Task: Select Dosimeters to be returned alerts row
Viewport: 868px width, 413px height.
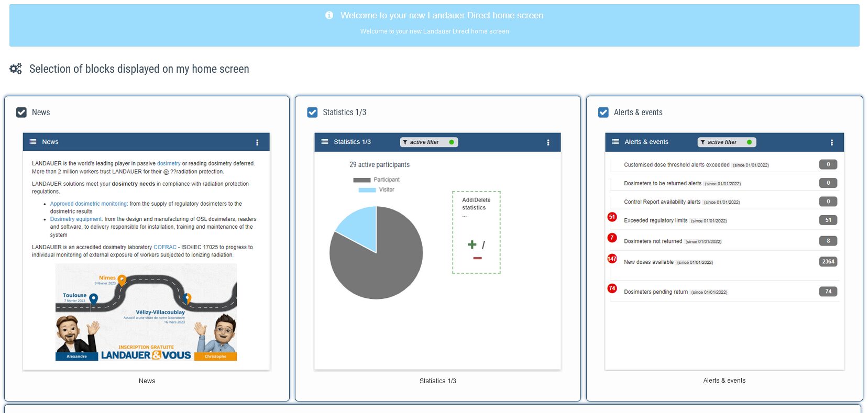Action: (724, 183)
